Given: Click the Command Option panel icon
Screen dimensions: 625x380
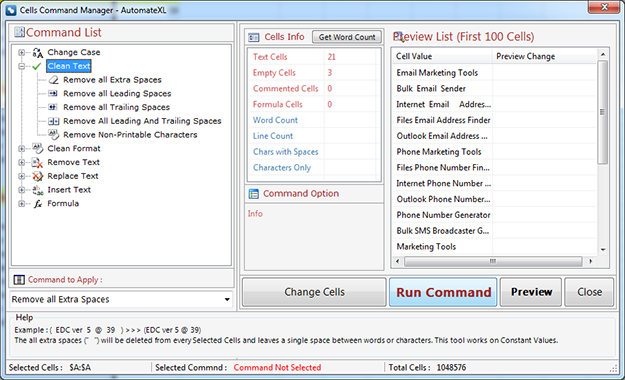Looking at the screenshot, I should tap(254, 194).
